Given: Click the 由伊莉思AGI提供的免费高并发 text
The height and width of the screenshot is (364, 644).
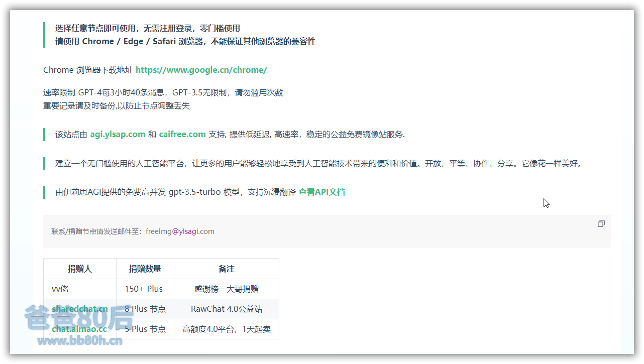Looking at the screenshot, I should point(175,192).
